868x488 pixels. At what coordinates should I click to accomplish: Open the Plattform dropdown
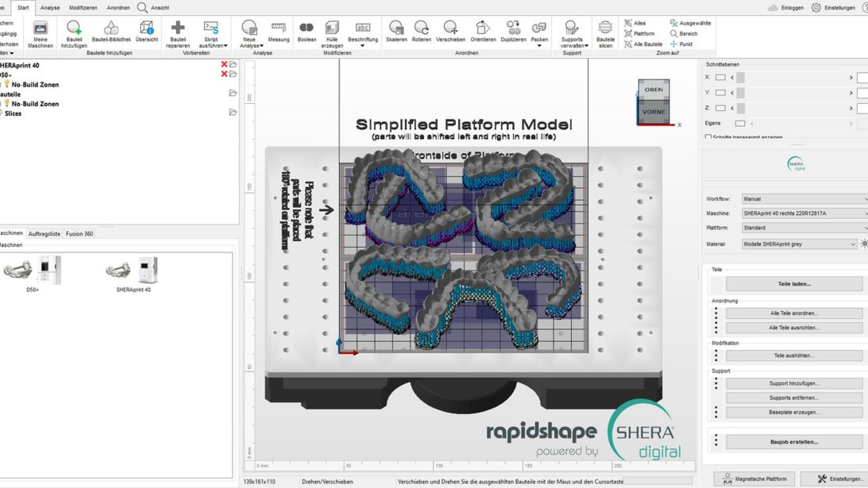click(x=805, y=228)
